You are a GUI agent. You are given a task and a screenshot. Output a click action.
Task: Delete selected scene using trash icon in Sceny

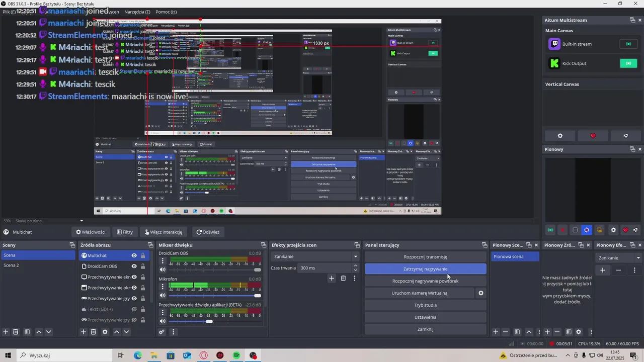16,332
